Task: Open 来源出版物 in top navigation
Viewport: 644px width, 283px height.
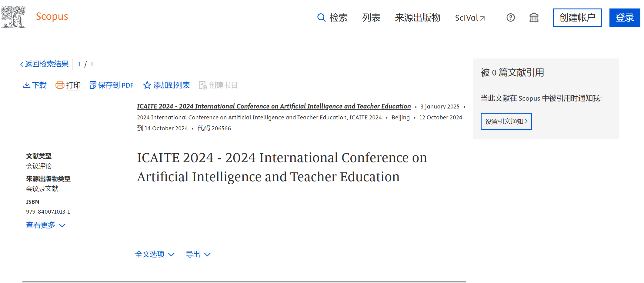Action: [x=417, y=18]
